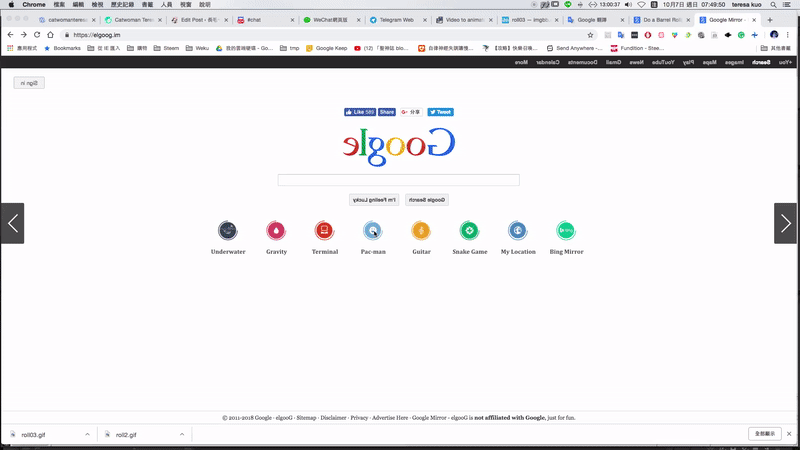Open the Bookmarks star bookmark
This screenshot has width=800, height=450.
pyautogui.click(x=62, y=48)
